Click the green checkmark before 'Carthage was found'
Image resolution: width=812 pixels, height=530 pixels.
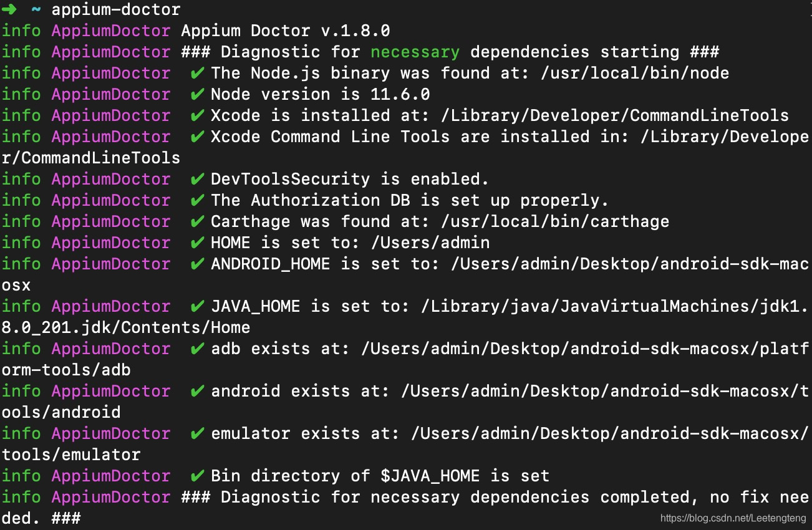tap(197, 222)
